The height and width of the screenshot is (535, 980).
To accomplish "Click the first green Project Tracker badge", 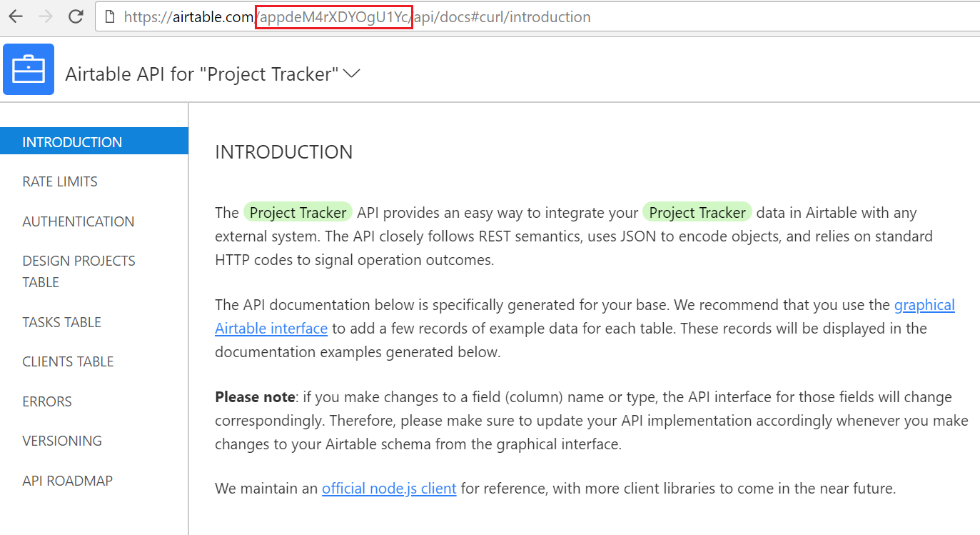I will 298,212.
